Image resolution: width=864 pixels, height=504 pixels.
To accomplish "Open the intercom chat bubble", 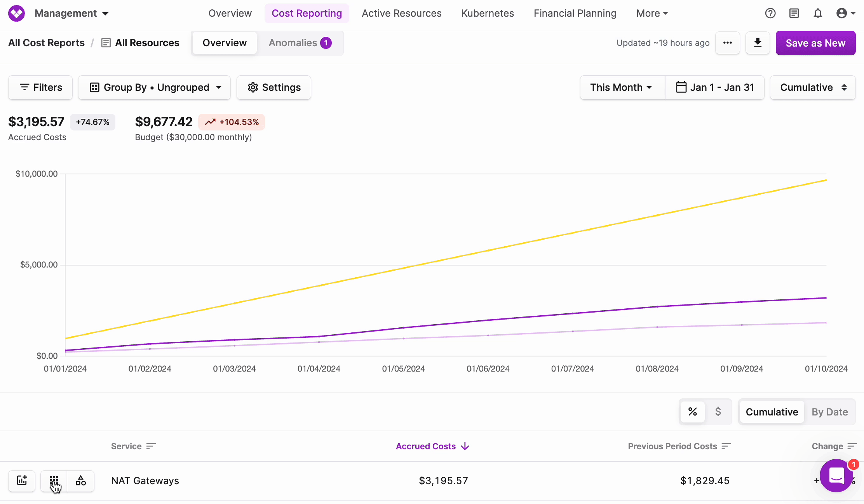I will point(836,475).
